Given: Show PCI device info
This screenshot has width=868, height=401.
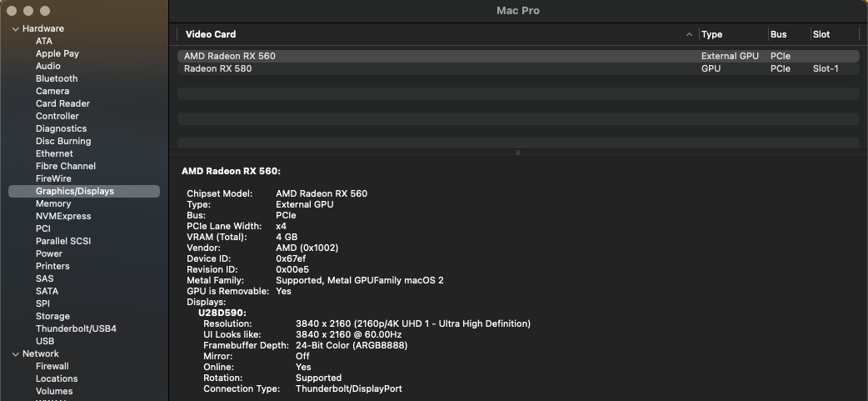Looking at the screenshot, I should (43, 228).
